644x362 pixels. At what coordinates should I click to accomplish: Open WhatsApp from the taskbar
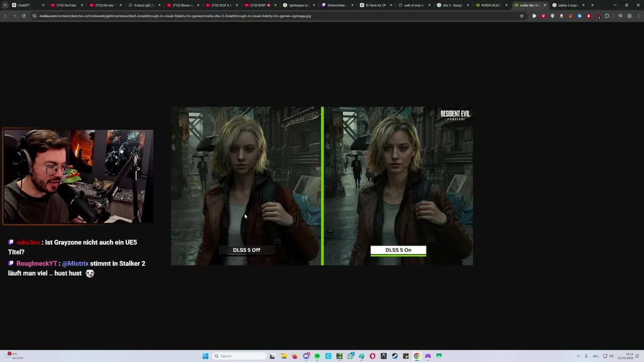point(351,356)
